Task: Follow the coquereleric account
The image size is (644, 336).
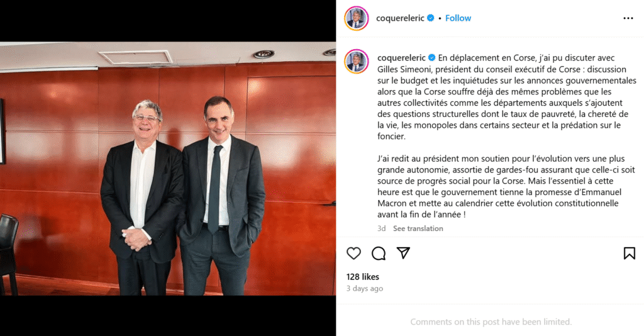Action: (458, 18)
